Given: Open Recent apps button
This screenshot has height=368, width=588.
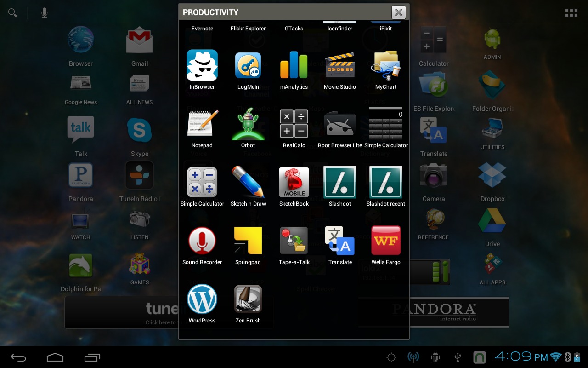Looking at the screenshot, I should coord(92,357).
